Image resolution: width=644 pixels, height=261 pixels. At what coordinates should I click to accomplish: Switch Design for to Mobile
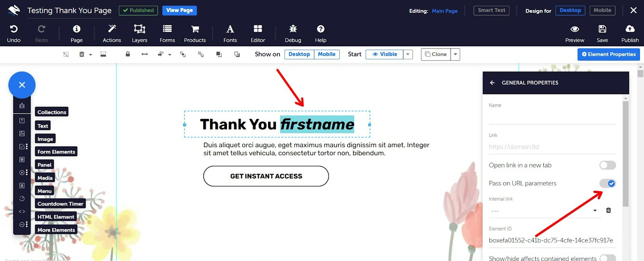pos(602,10)
